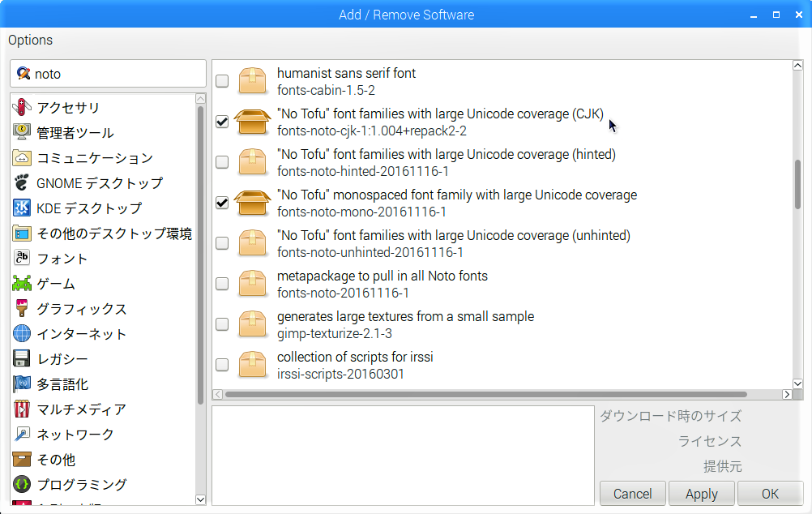
Task: Click "humanist sans serif font" description
Action: 346,73
